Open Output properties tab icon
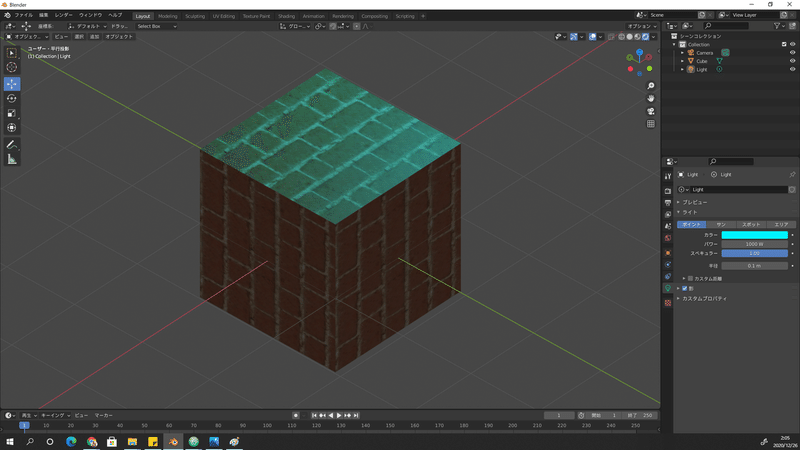 pyautogui.click(x=668, y=203)
